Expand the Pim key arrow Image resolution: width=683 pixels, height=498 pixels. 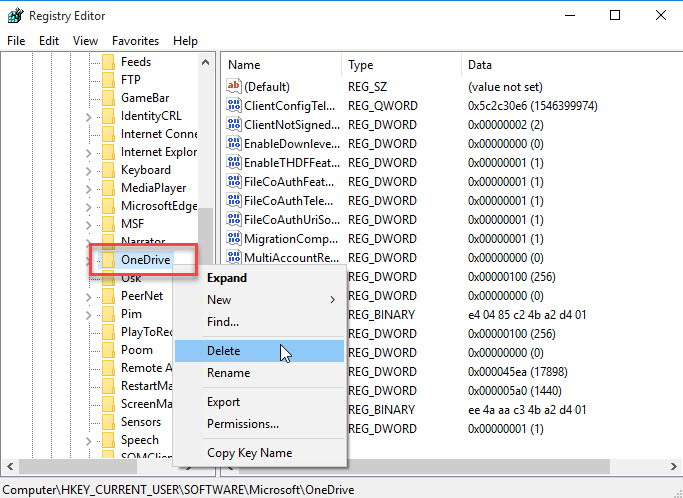[x=89, y=315]
